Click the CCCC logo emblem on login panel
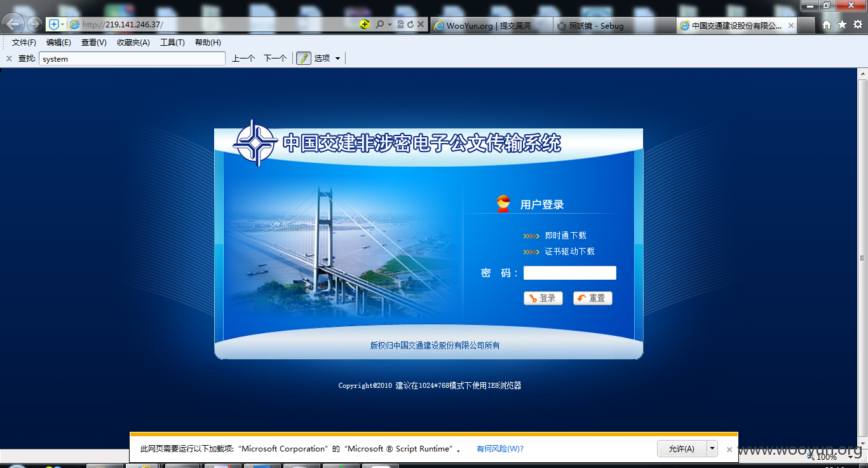Screen dimensions: 868x468 click(x=255, y=143)
